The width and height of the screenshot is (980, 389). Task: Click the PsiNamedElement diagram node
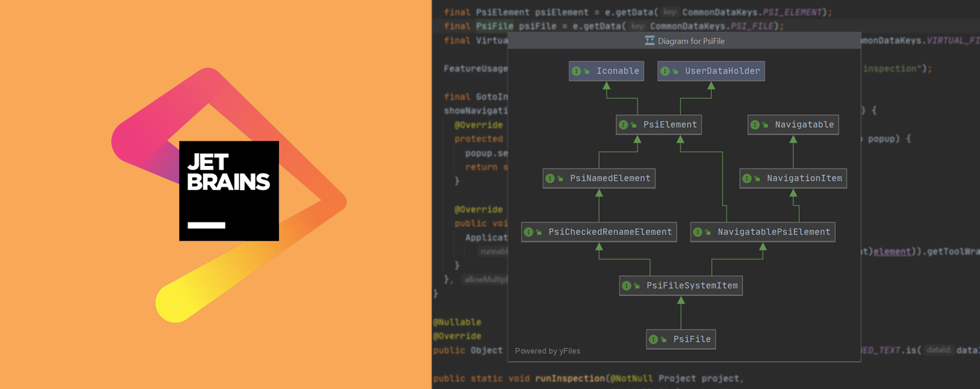[x=599, y=178]
